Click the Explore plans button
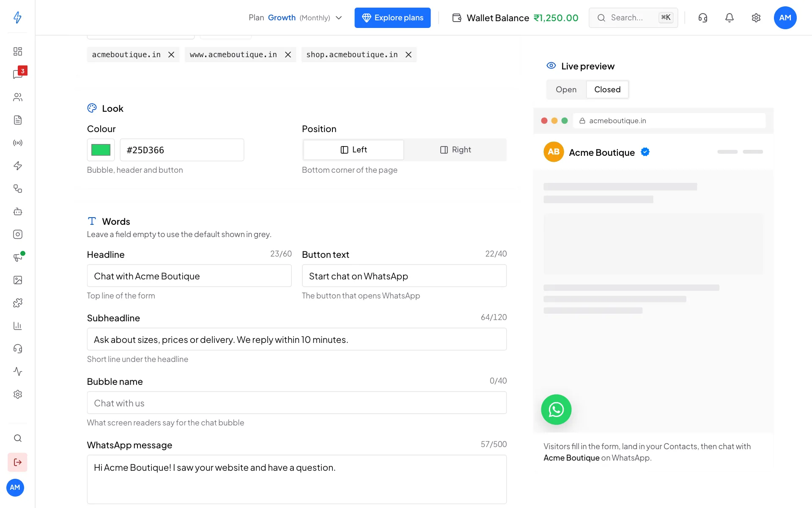The width and height of the screenshot is (812, 508). point(392,18)
